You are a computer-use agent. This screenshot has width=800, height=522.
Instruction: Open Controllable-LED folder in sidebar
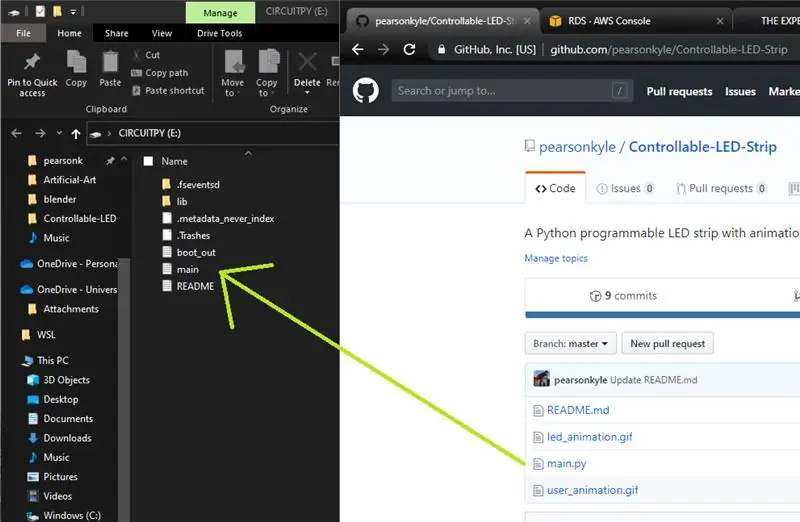pos(72,218)
